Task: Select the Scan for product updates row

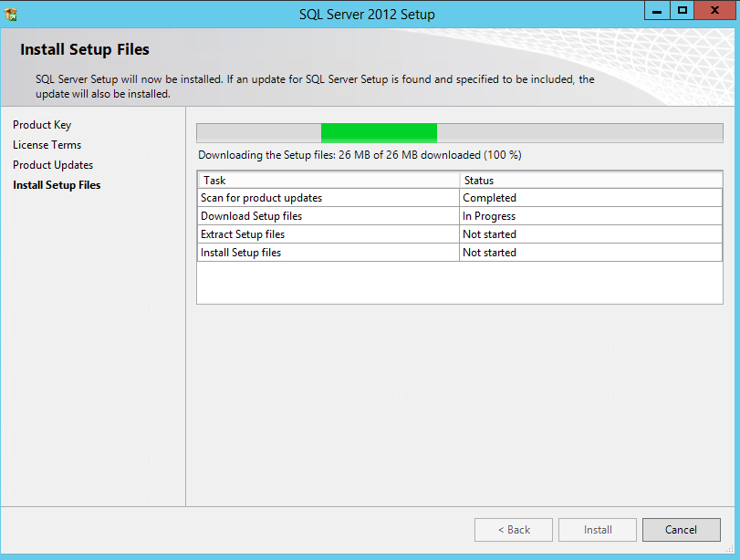Action: (460, 198)
